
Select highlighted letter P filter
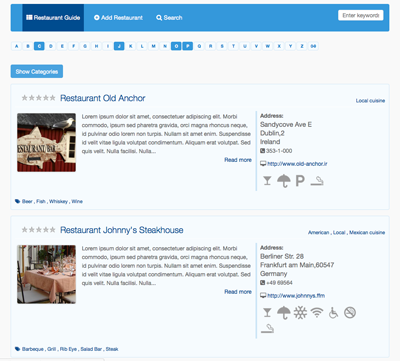(188, 46)
